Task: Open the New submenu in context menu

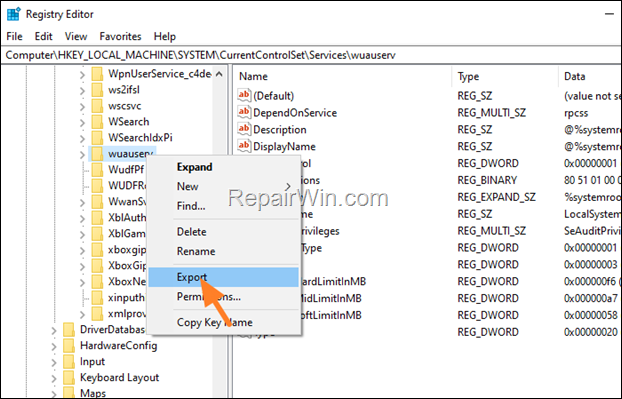Action: [x=224, y=186]
